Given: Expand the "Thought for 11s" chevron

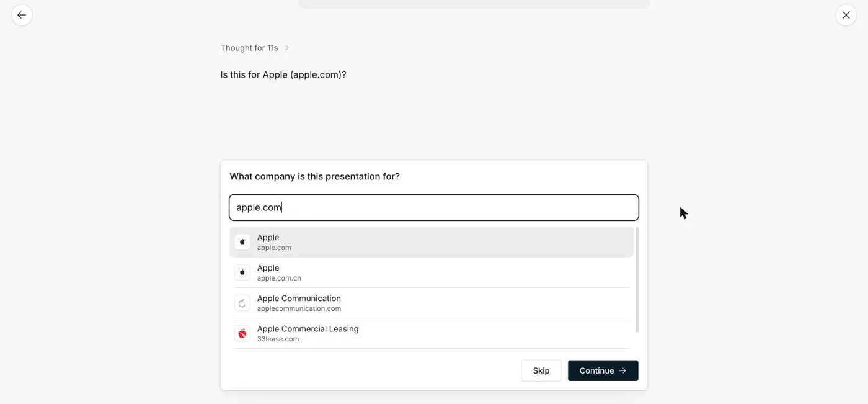Looking at the screenshot, I should tap(286, 48).
